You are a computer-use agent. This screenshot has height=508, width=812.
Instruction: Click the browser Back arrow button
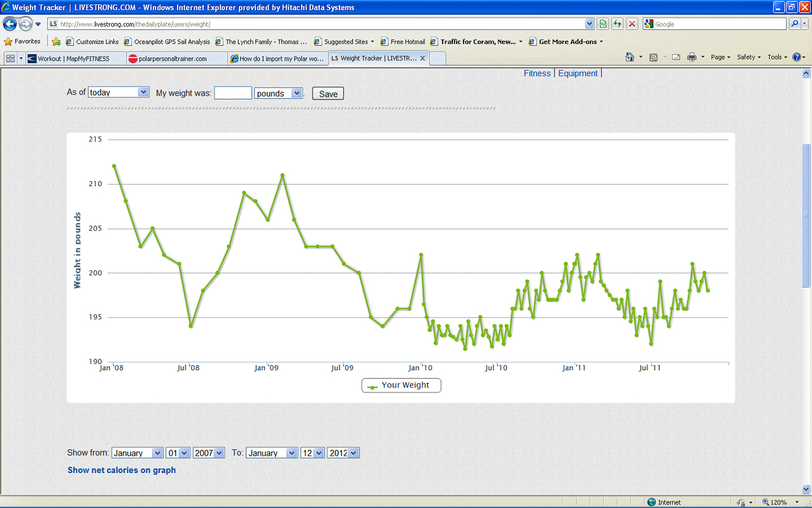(x=10, y=24)
